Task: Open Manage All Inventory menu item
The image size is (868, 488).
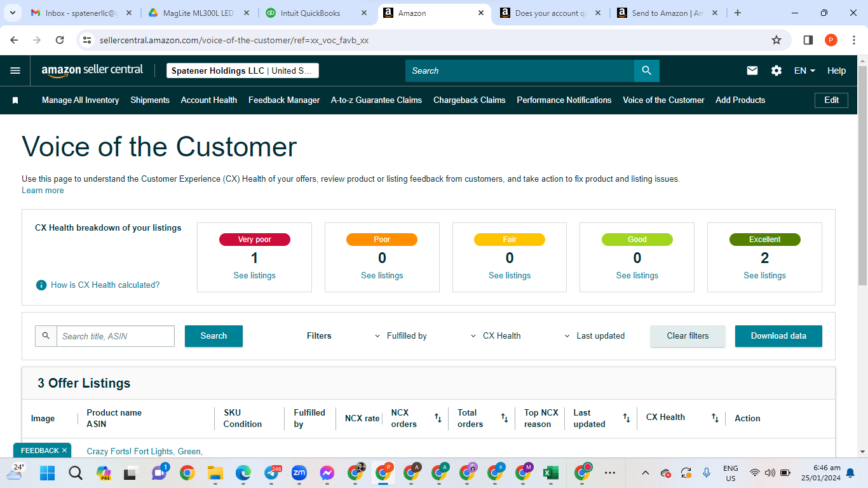Action: click(80, 100)
